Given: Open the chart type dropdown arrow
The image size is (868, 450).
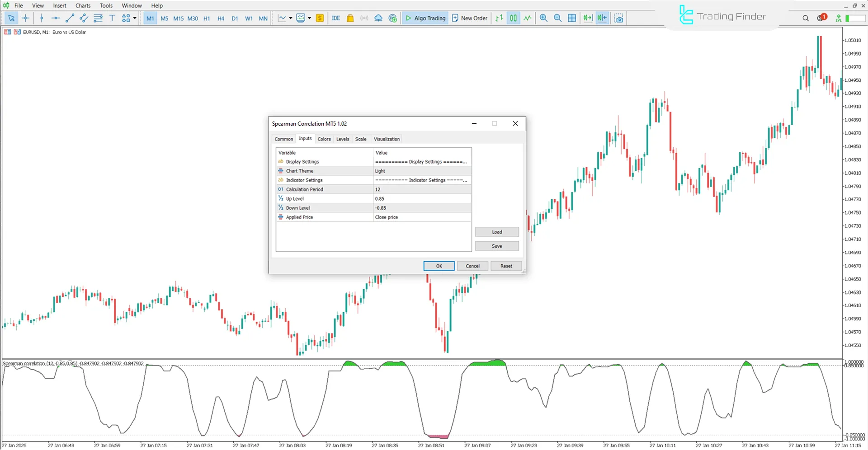Looking at the screenshot, I should [290, 18].
